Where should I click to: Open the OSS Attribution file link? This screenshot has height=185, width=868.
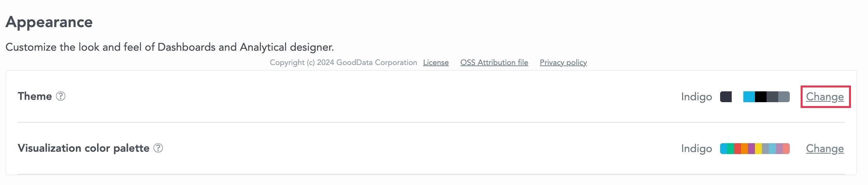click(x=494, y=63)
